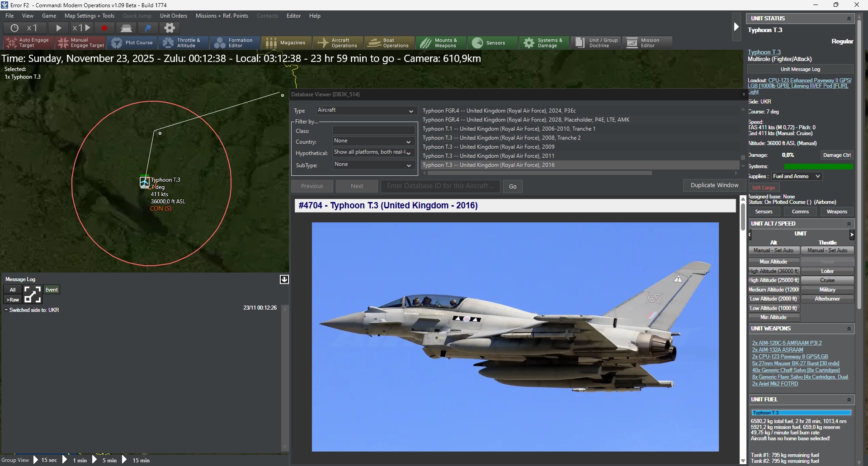Open the gear settings icon in toolbar
868x466 pixels.
pos(170,28)
